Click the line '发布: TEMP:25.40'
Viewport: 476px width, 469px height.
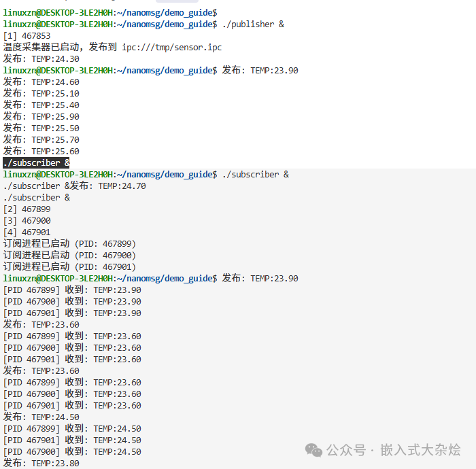pyautogui.click(x=41, y=105)
